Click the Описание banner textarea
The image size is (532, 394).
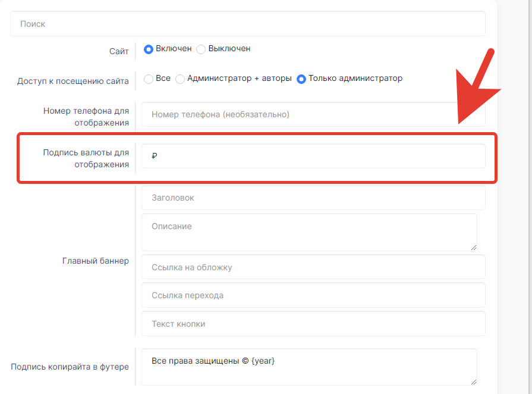pyautogui.click(x=309, y=232)
